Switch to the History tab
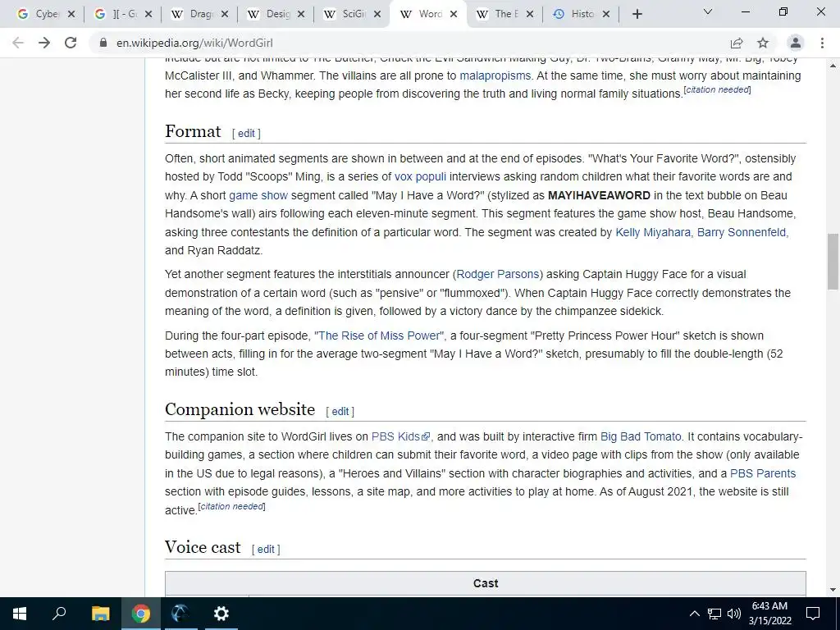840x630 pixels. 575,15
